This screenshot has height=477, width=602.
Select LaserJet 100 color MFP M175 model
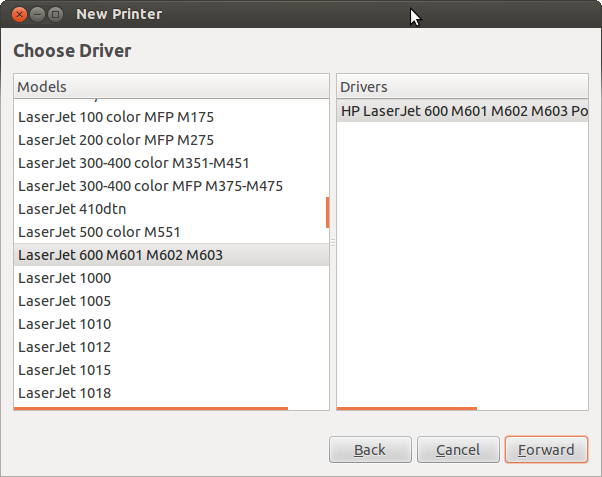coord(115,117)
